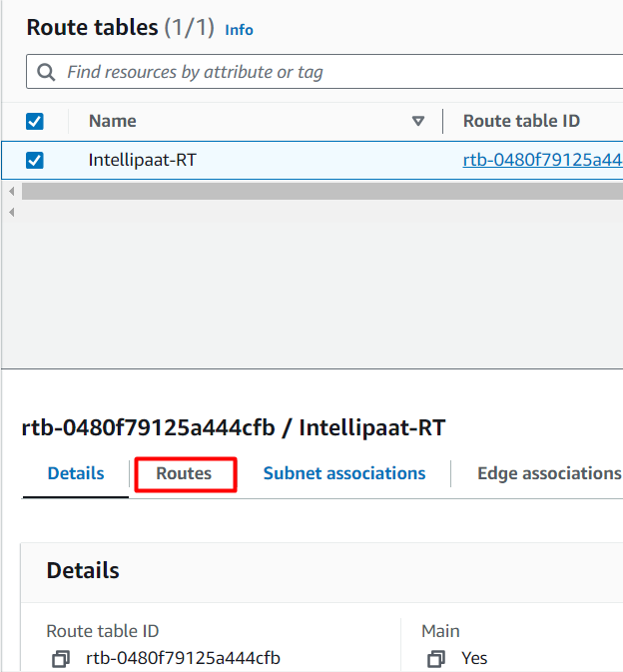Select the Details tab
The image size is (623, 672).
(x=76, y=473)
